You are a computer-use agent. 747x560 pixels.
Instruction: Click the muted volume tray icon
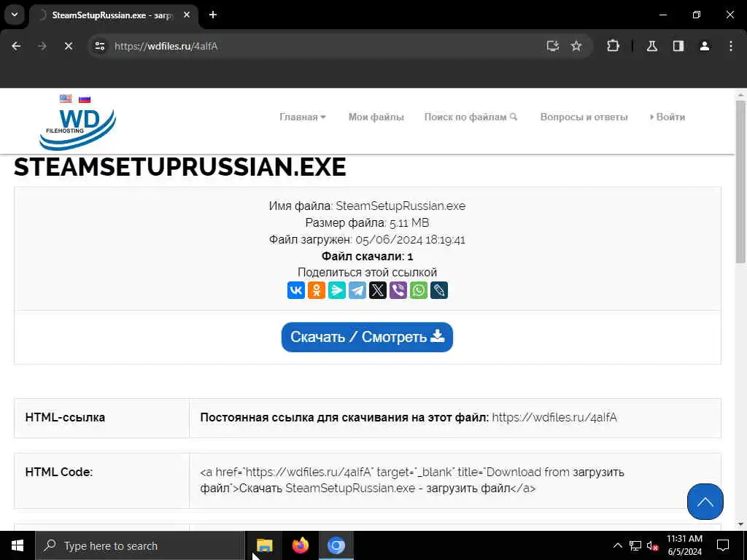tap(652, 545)
